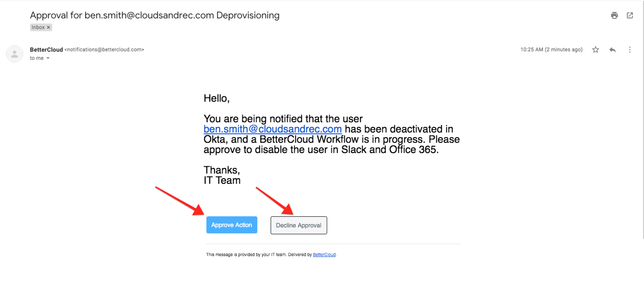Click the star to mark email important
Screen dimensions: 644x283
tap(595, 49)
